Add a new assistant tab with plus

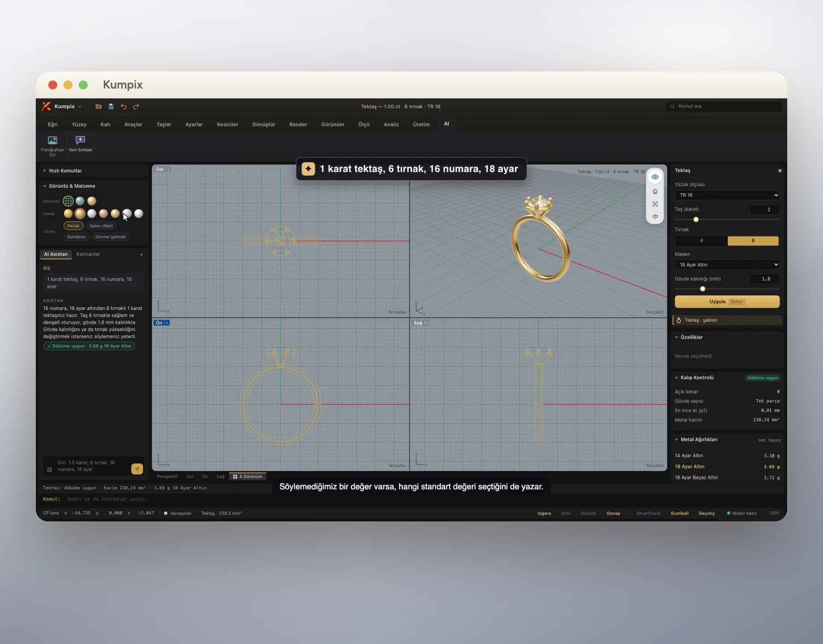tap(141, 254)
